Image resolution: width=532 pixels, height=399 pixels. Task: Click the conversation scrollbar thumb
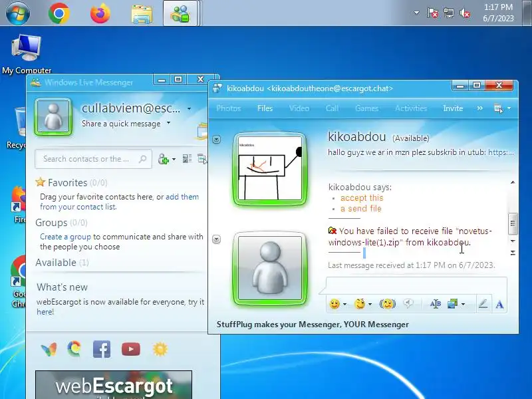click(513, 223)
